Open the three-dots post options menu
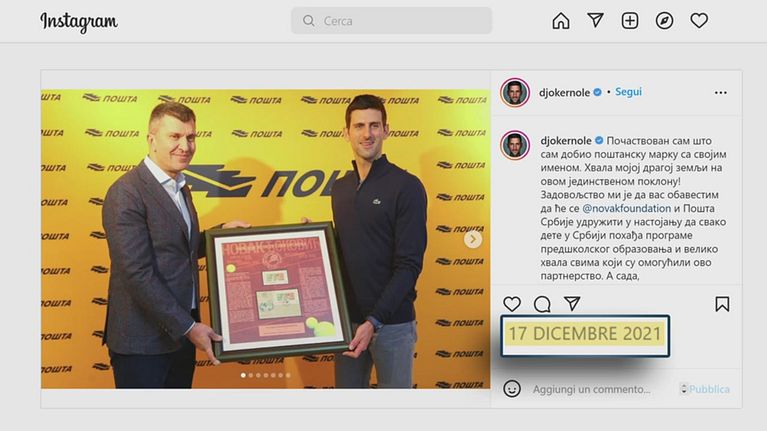This screenshot has width=767, height=431. (x=721, y=92)
